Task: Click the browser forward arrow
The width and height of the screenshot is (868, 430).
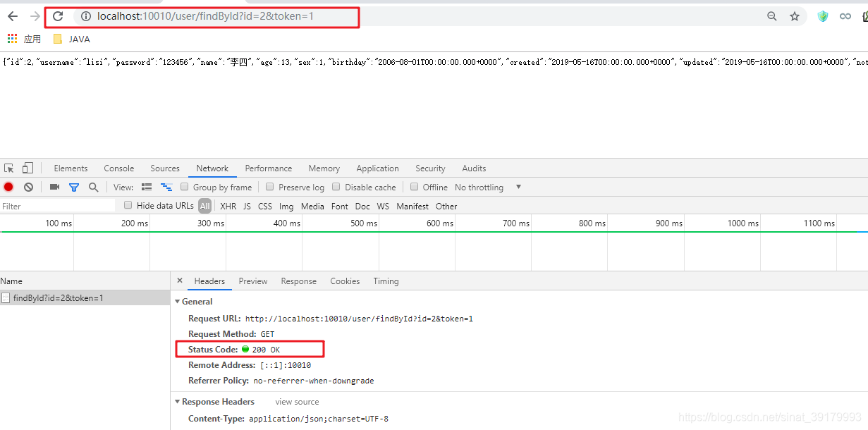Action: pos(35,16)
